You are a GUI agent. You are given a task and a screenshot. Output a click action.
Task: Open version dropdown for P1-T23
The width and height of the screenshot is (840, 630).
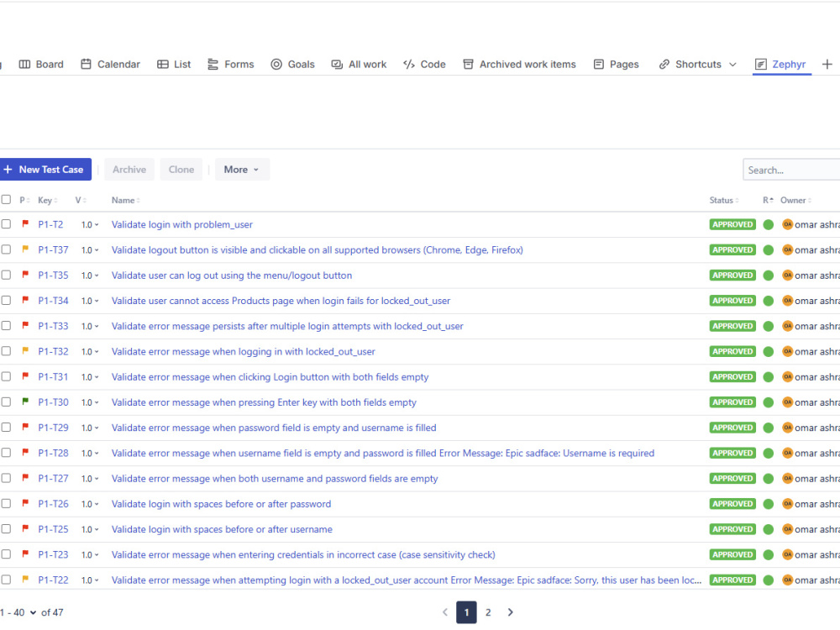point(90,555)
